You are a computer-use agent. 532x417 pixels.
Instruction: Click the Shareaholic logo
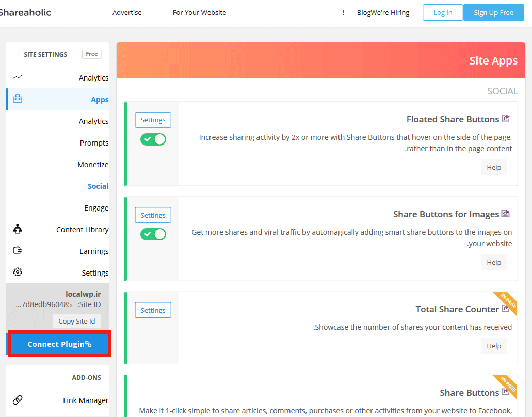(25, 12)
